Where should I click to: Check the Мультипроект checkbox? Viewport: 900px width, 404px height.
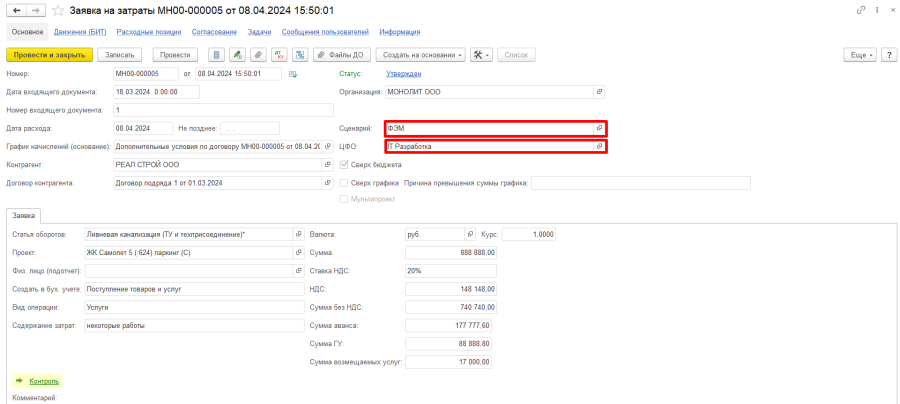345,199
